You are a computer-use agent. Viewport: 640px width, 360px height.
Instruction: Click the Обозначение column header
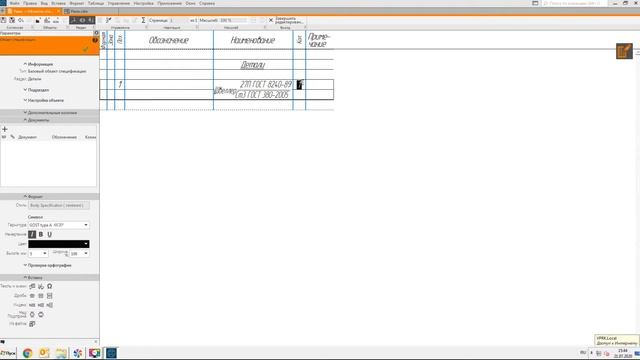169,40
